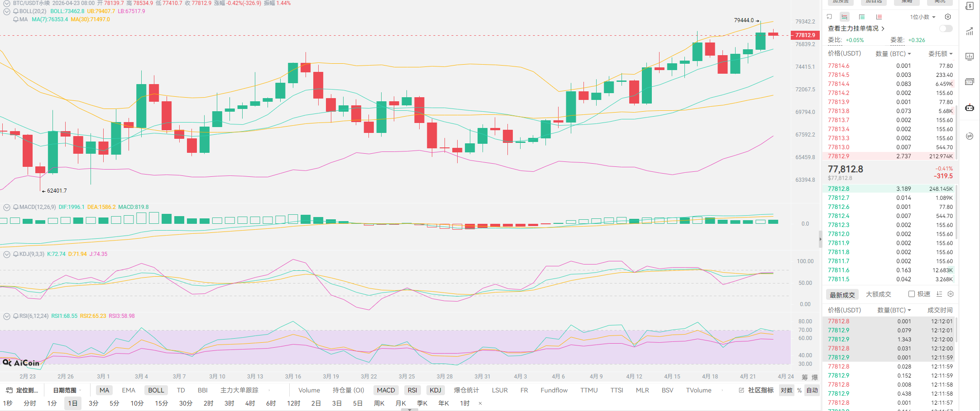Toggle the 主力挂单 main order switch
This screenshot has width=980, height=411.
click(946, 28)
